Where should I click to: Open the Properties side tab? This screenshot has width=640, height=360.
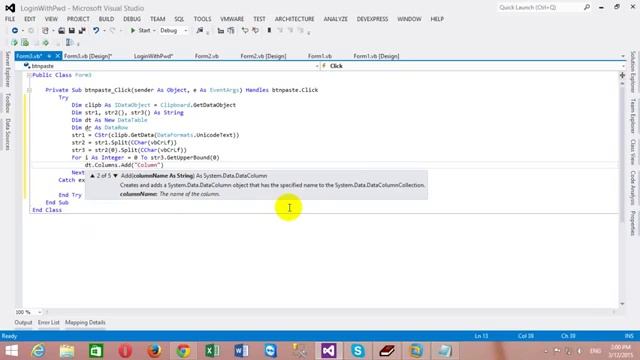pyautogui.click(x=633, y=223)
